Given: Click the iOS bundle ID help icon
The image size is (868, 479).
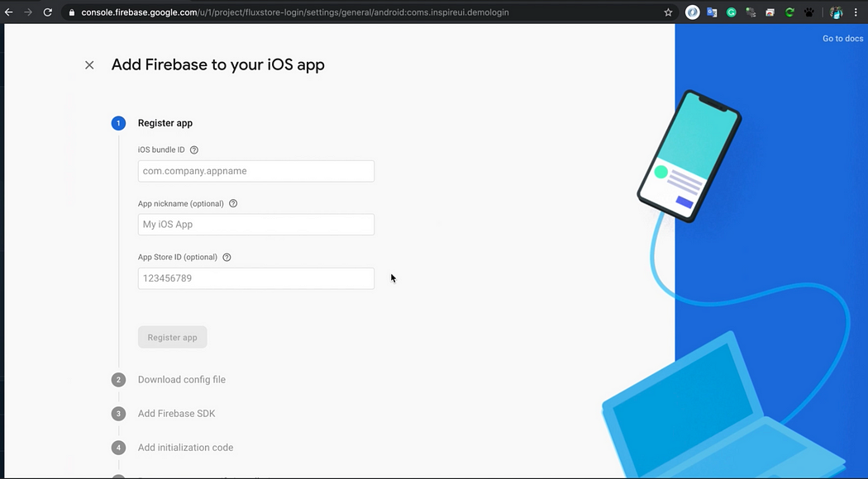Looking at the screenshot, I should (x=194, y=150).
